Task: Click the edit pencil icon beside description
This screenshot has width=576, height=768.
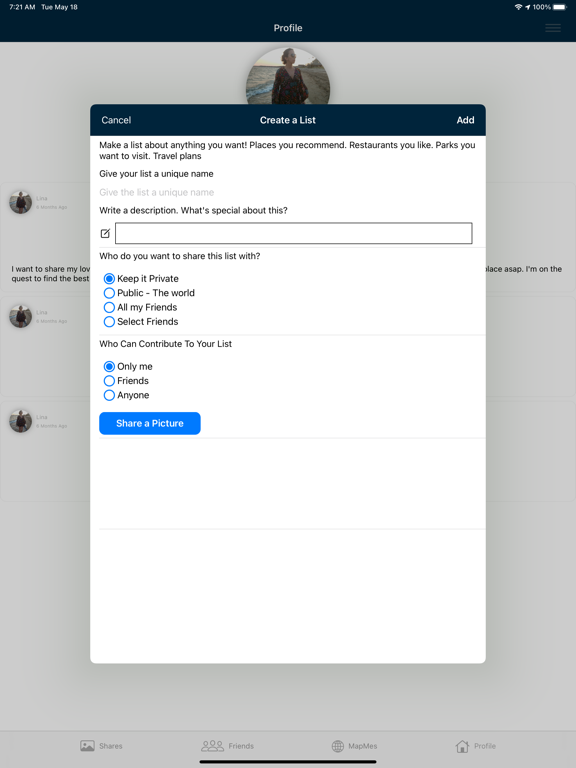Action: pyautogui.click(x=105, y=234)
